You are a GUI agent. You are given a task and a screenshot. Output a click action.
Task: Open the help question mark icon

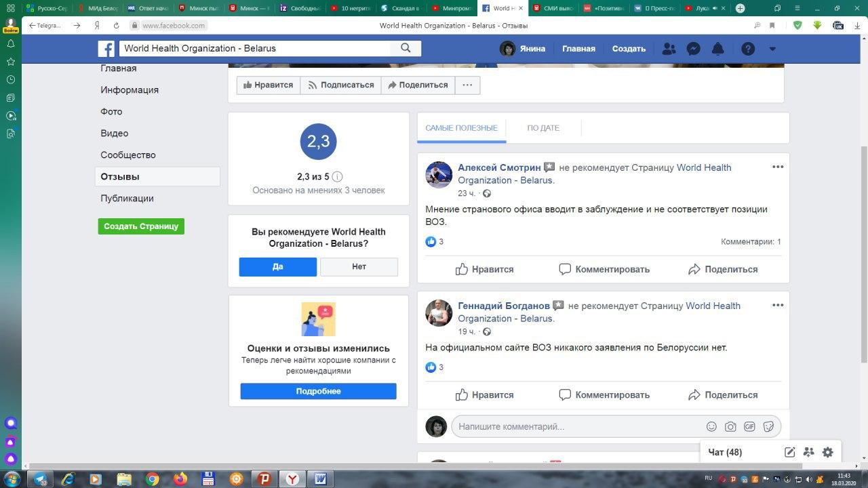[748, 49]
